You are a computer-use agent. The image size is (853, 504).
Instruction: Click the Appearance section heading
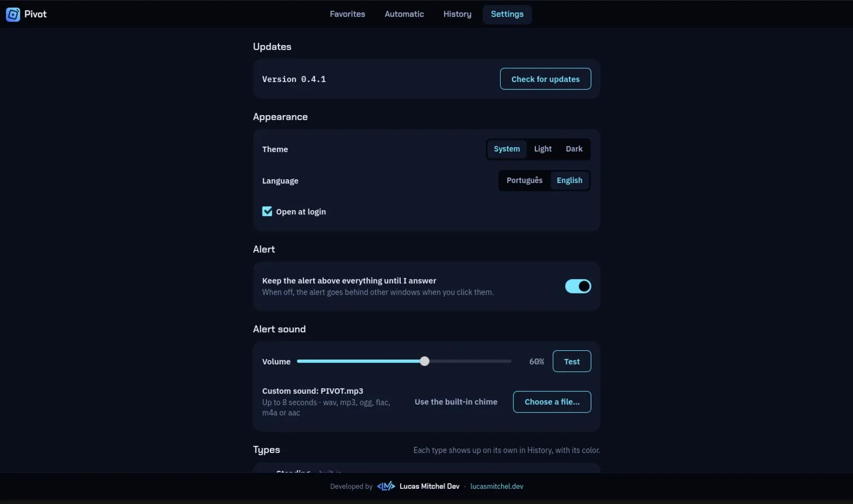click(281, 117)
